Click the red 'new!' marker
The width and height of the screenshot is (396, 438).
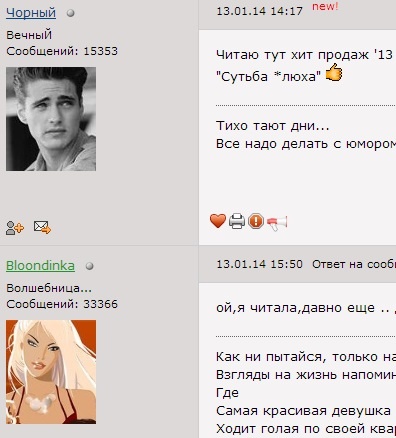325,7
